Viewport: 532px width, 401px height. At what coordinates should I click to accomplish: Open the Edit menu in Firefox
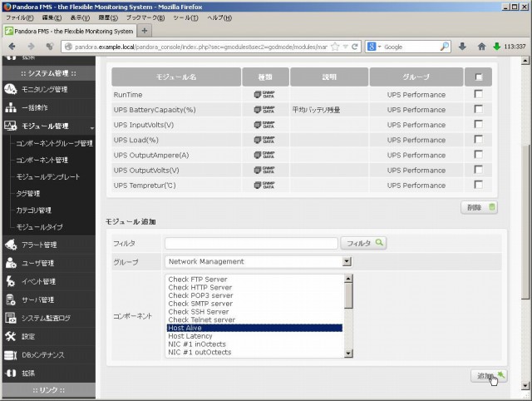52,17
